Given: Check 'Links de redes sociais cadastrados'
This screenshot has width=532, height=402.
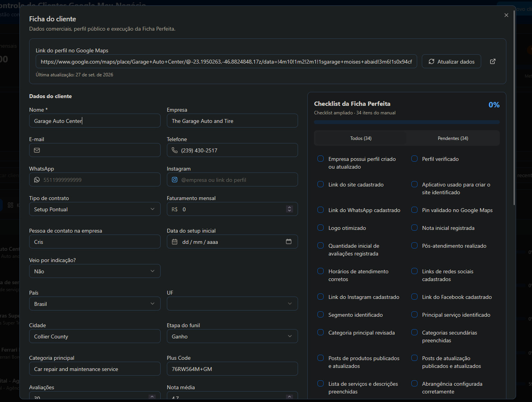Looking at the screenshot, I should [x=414, y=271].
